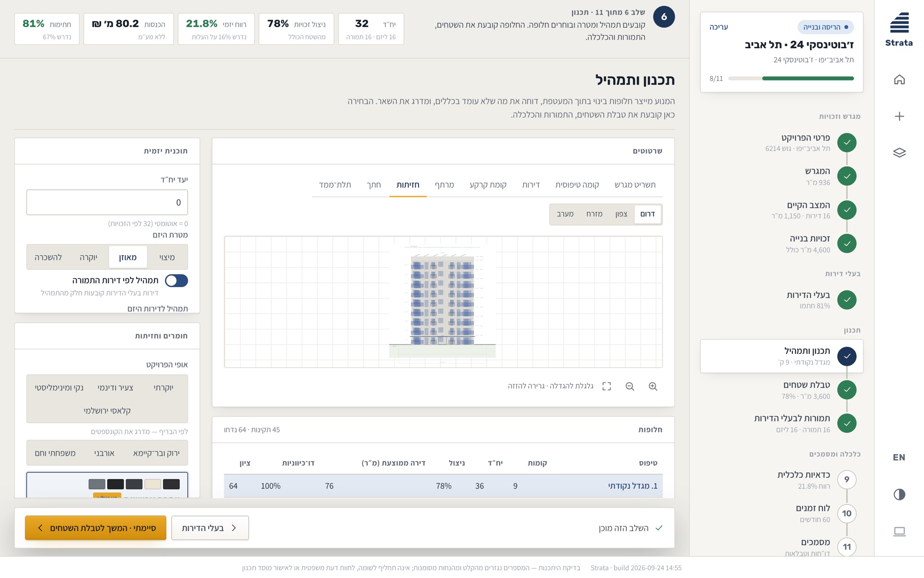Pick קלאסי ירושלמי project character
The height and width of the screenshot is (578, 924).
click(x=107, y=411)
